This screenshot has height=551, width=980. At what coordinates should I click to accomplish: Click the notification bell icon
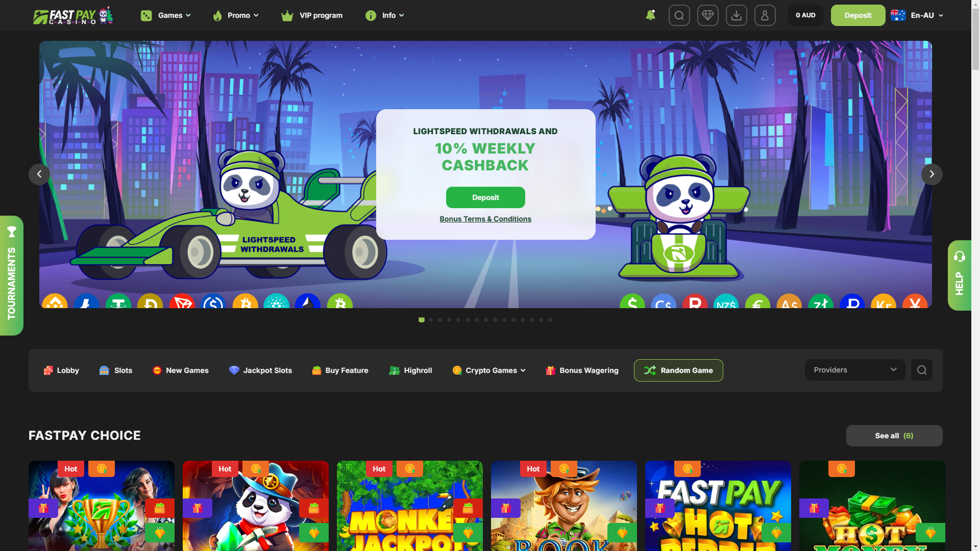(650, 15)
